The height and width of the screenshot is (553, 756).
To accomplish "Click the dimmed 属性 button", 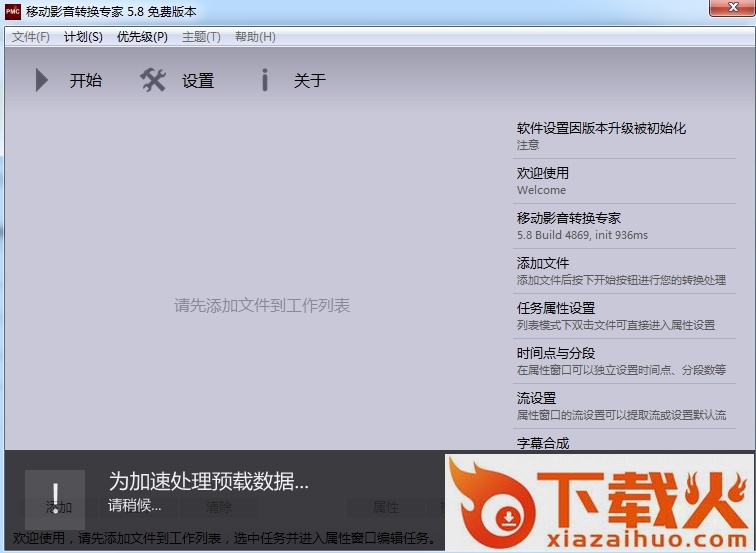I will point(386,507).
